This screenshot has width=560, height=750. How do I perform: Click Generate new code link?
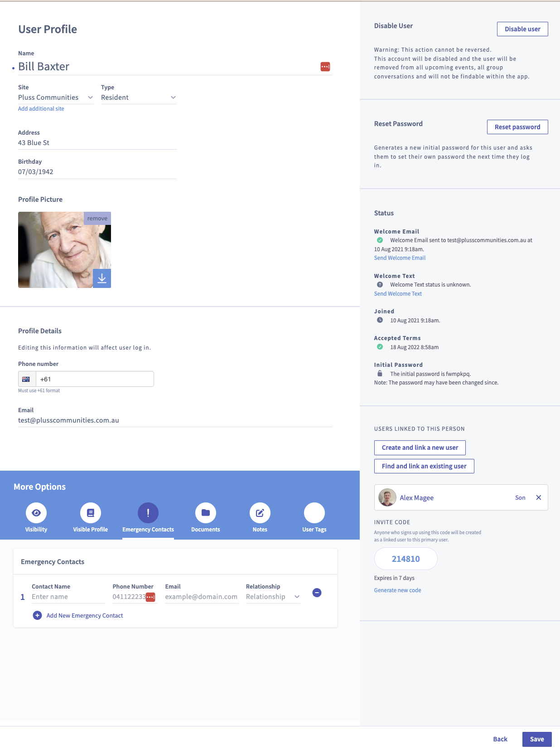click(x=398, y=590)
